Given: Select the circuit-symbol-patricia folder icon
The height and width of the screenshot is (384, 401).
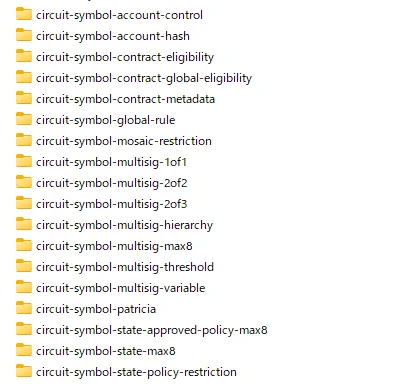Looking at the screenshot, I should click(x=24, y=308).
